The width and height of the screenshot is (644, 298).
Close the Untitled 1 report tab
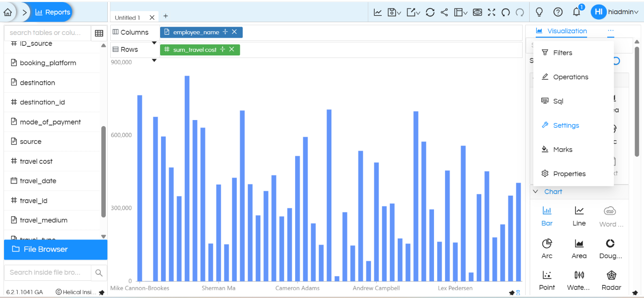[x=152, y=18]
